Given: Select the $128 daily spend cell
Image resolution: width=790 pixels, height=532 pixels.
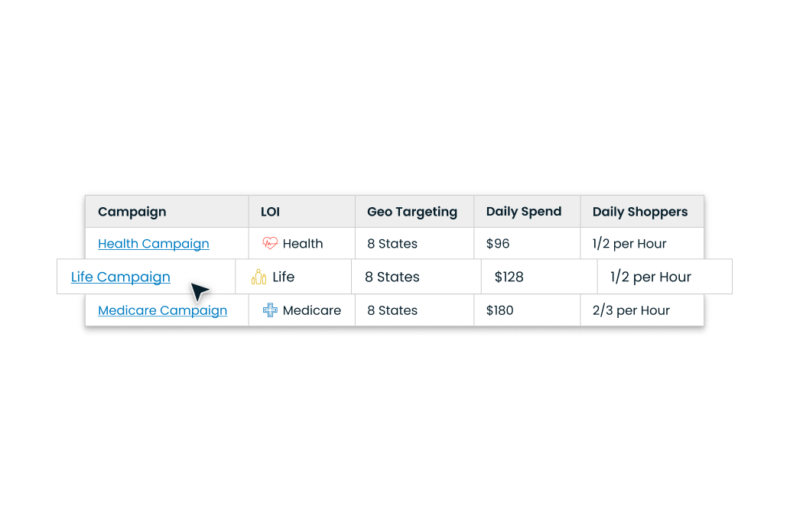Looking at the screenshot, I should point(509,277).
